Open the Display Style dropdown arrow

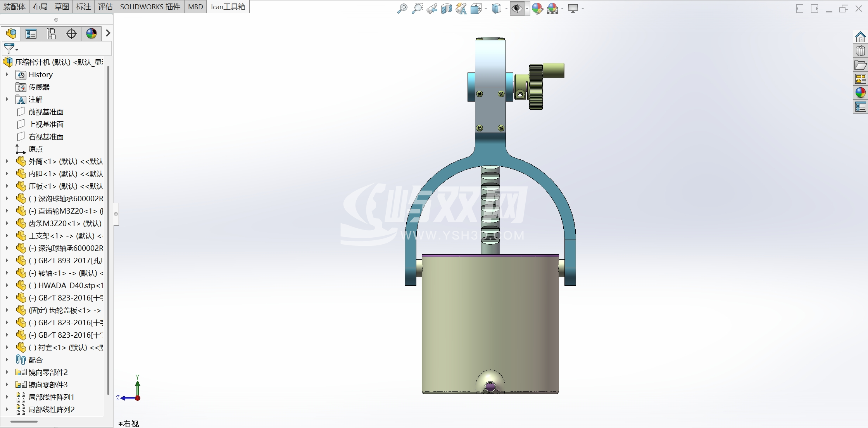pos(506,9)
